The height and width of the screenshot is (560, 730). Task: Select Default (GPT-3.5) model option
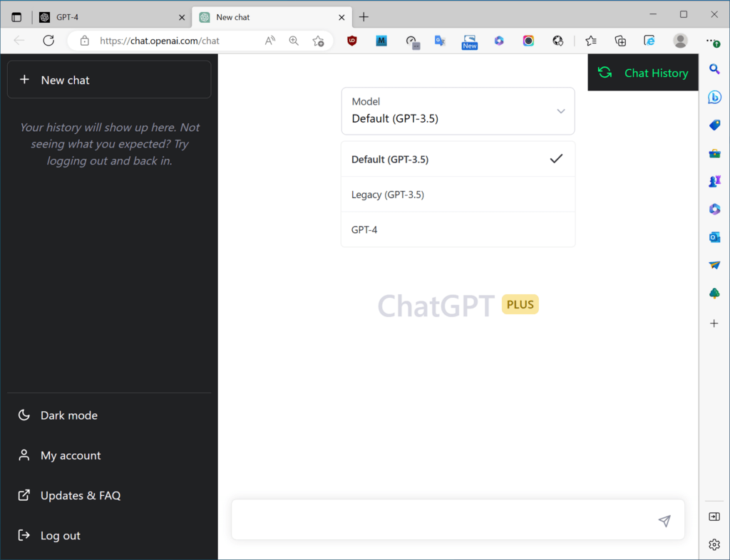tap(458, 159)
